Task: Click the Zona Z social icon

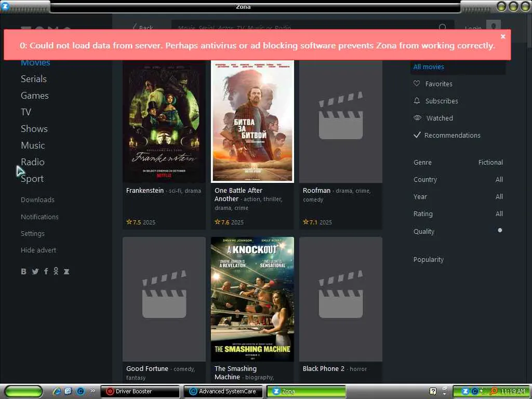Action: coord(66,271)
